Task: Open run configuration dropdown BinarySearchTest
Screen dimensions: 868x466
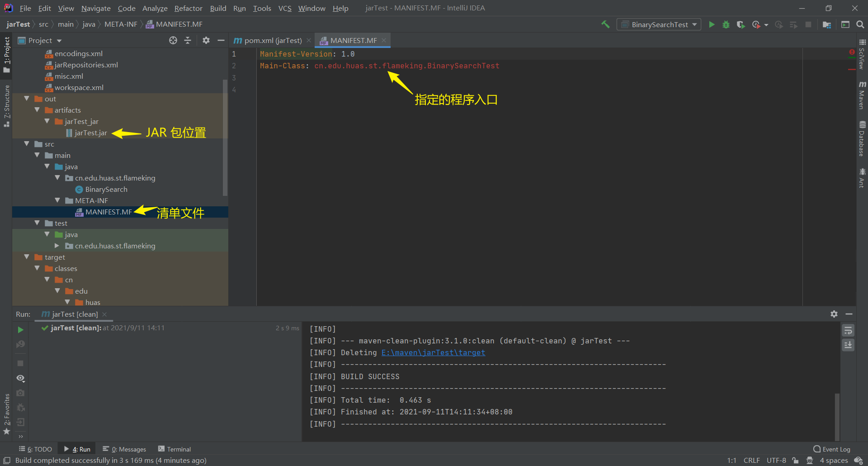Action: click(659, 24)
